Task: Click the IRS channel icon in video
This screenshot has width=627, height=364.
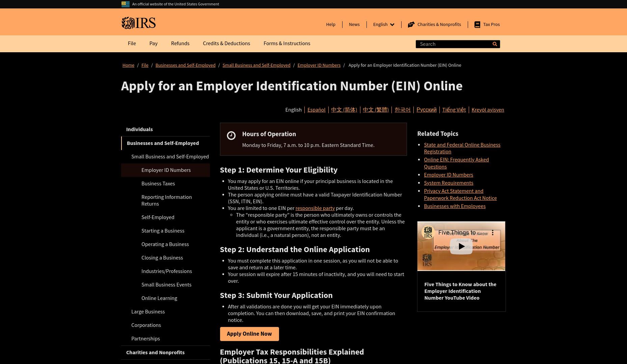Action: (428, 233)
